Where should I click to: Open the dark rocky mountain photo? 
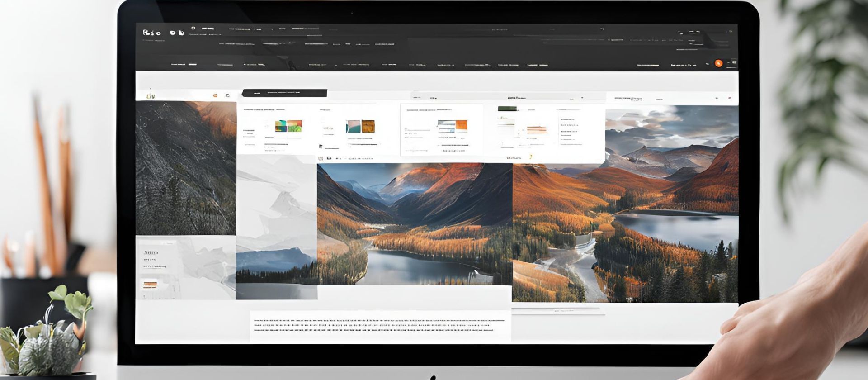[186, 168]
